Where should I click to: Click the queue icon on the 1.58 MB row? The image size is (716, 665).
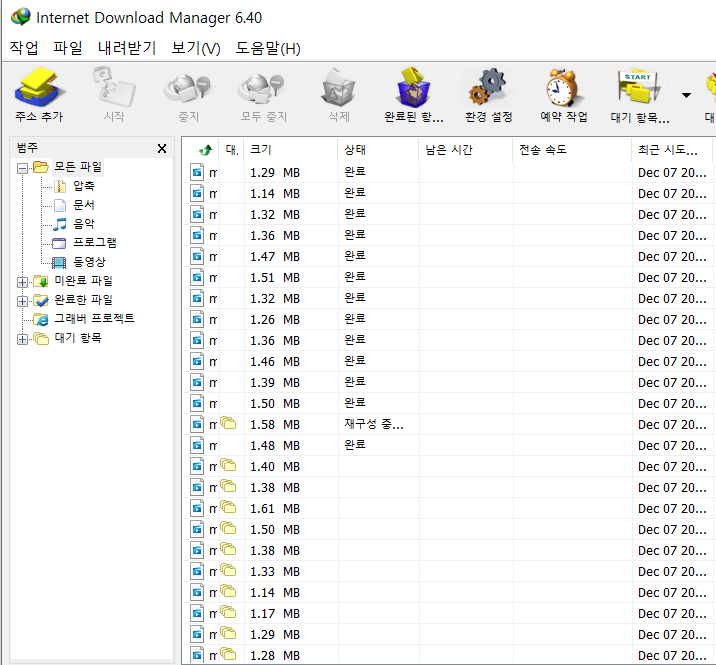(228, 423)
